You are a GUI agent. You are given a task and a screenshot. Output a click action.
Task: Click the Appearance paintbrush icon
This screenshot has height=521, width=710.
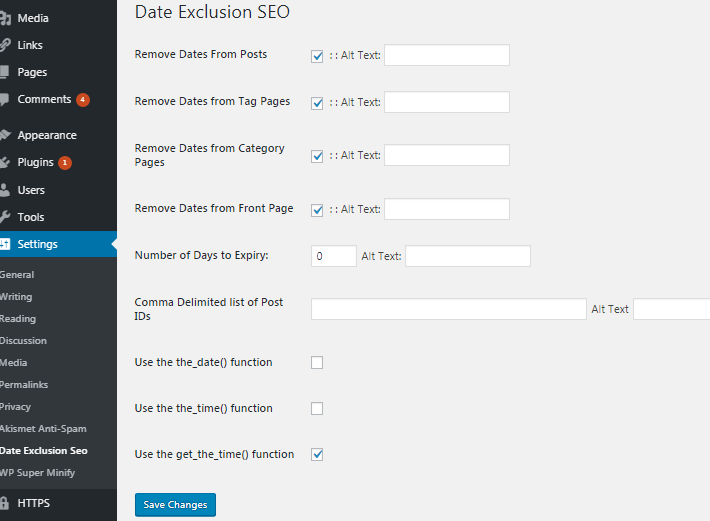tap(5, 135)
